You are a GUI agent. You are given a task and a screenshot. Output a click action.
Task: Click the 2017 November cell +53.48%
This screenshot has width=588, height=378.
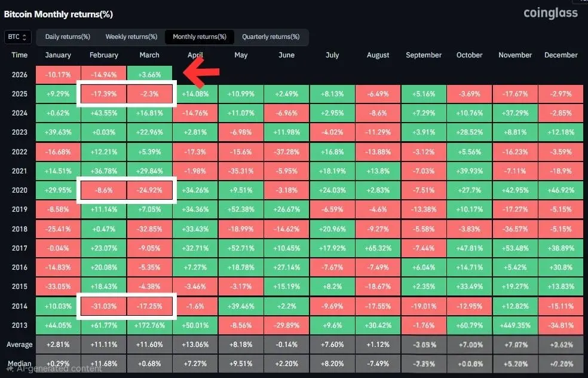tap(515, 248)
